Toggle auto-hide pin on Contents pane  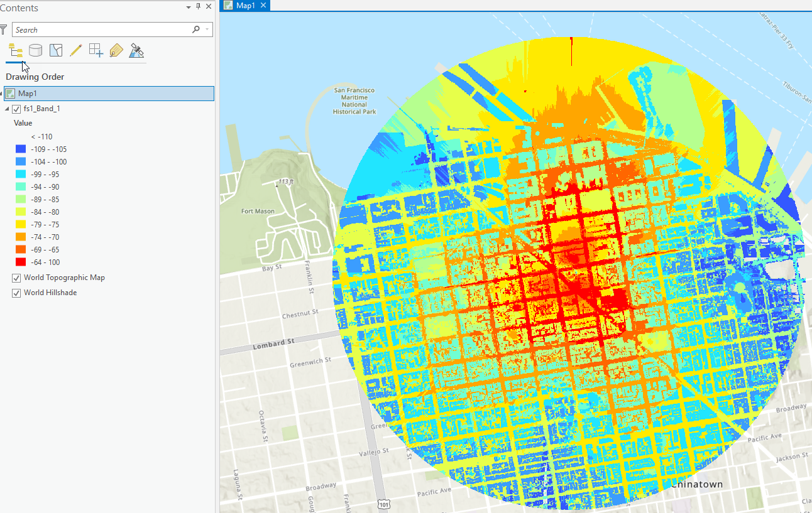point(199,7)
